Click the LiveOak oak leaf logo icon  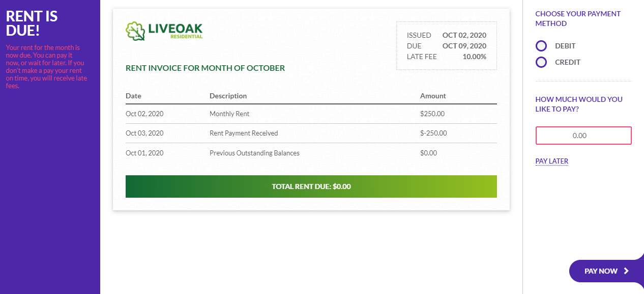pyautogui.click(x=135, y=31)
